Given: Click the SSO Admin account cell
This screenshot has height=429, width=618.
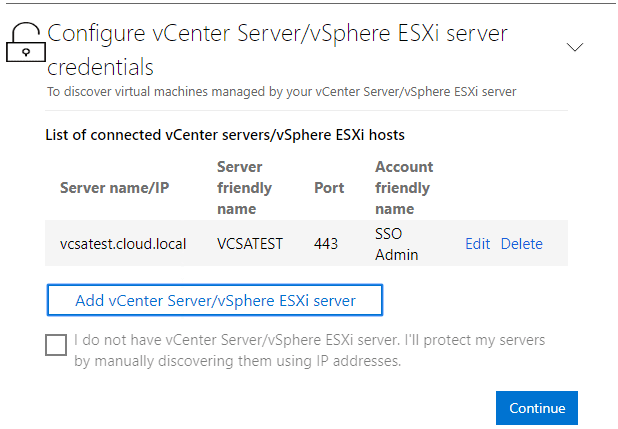Looking at the screenshot, I should 396,244.
